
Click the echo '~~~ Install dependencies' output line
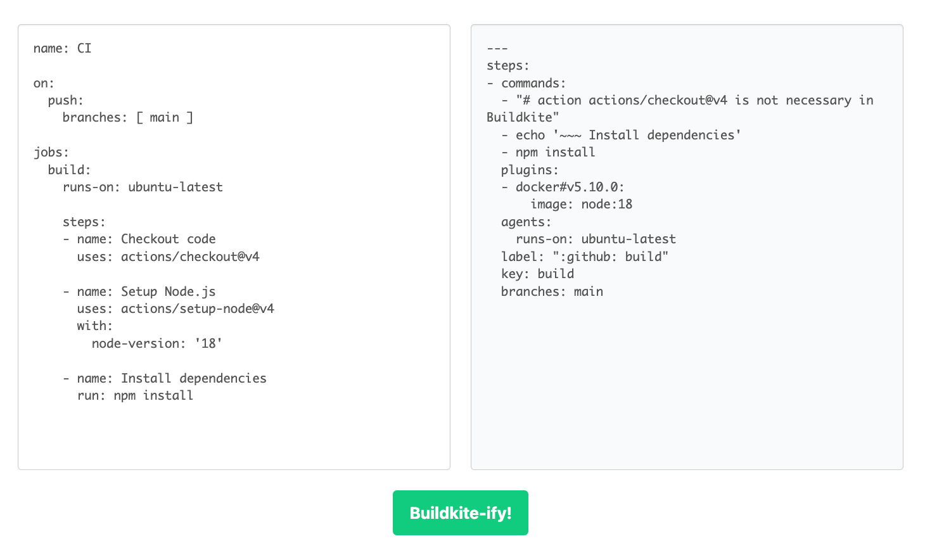(x=627, y=135)
